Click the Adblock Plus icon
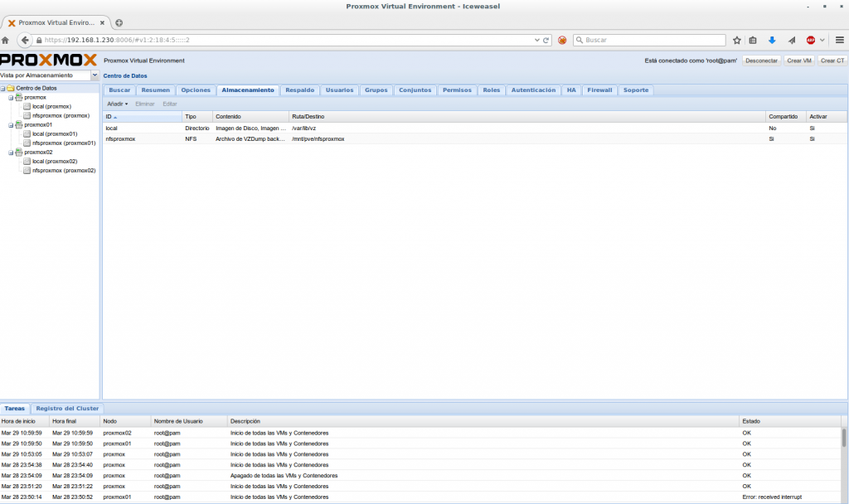This screenshot has height=504, width=849. [x=810, y=40]
